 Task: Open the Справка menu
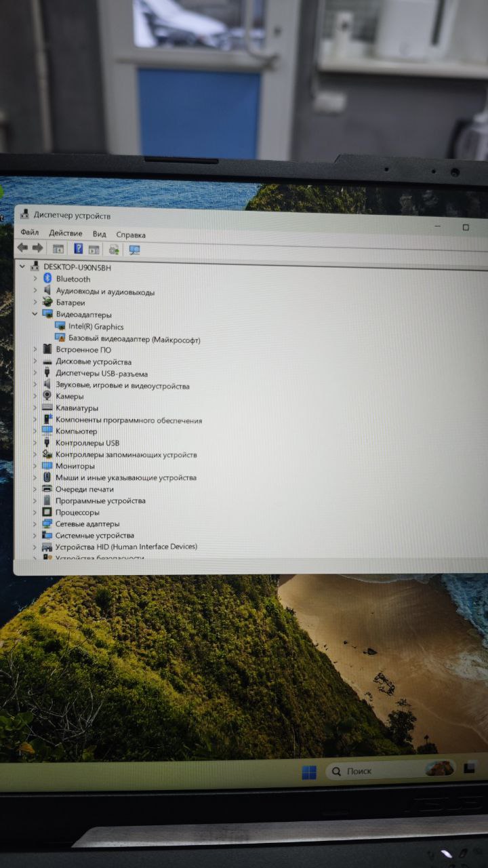131,235
